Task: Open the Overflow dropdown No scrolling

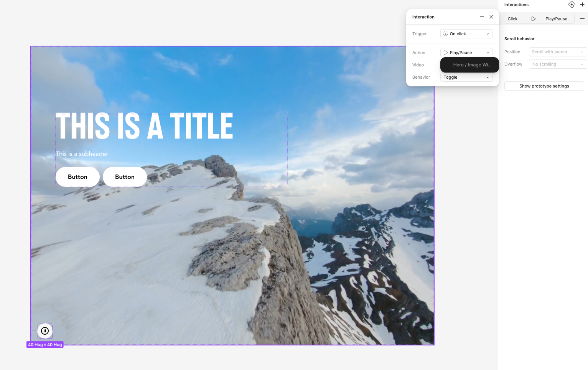Action: click(x=558, y=64)
